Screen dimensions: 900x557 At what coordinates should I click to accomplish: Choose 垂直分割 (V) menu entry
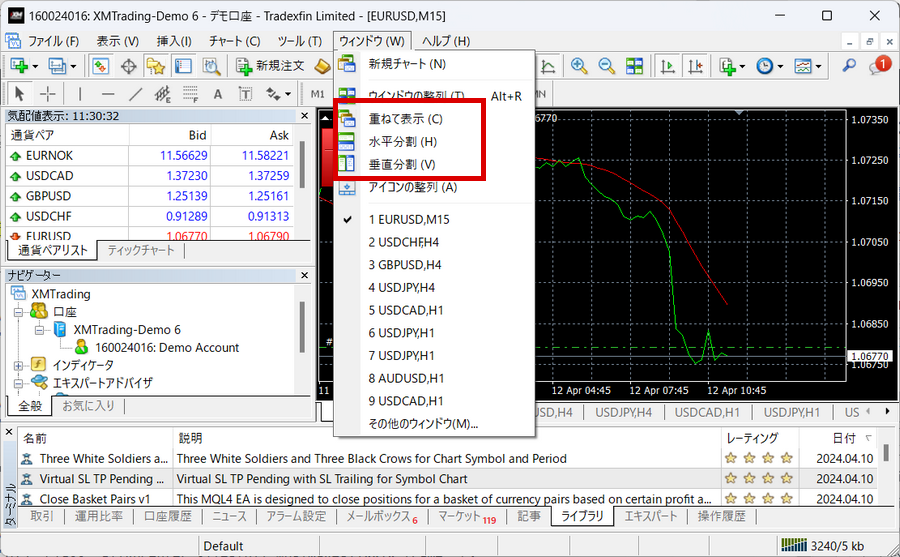[402, 165]
